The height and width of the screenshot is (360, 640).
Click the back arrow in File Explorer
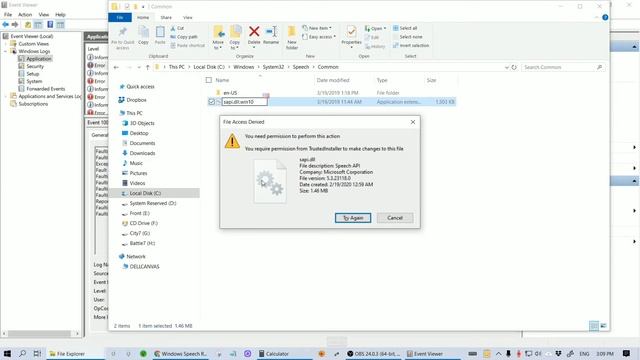[116, 67]
